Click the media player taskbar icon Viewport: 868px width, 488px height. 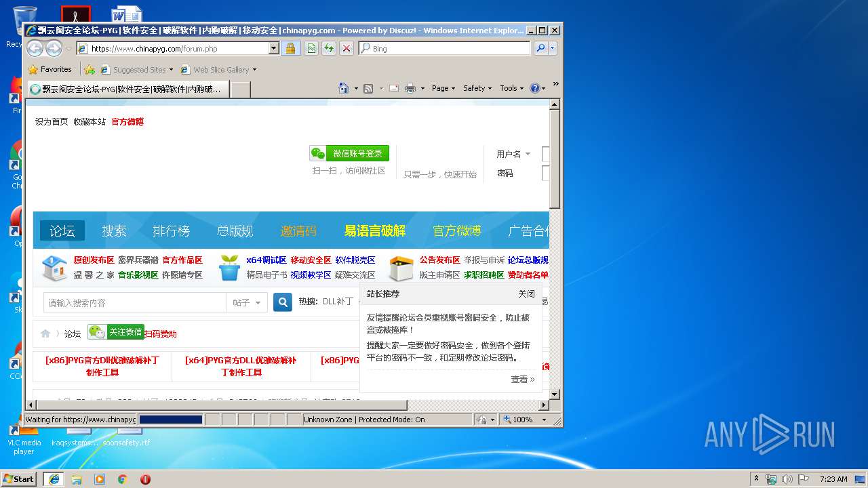click(100, 479)
